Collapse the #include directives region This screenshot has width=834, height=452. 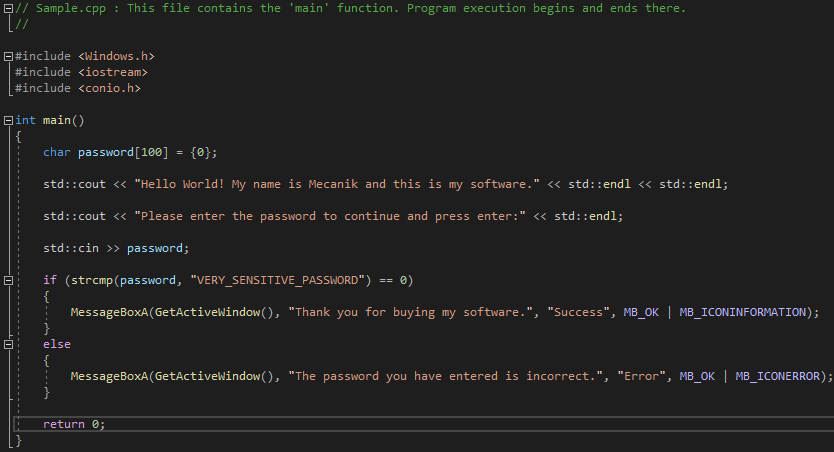coord(9,56)
